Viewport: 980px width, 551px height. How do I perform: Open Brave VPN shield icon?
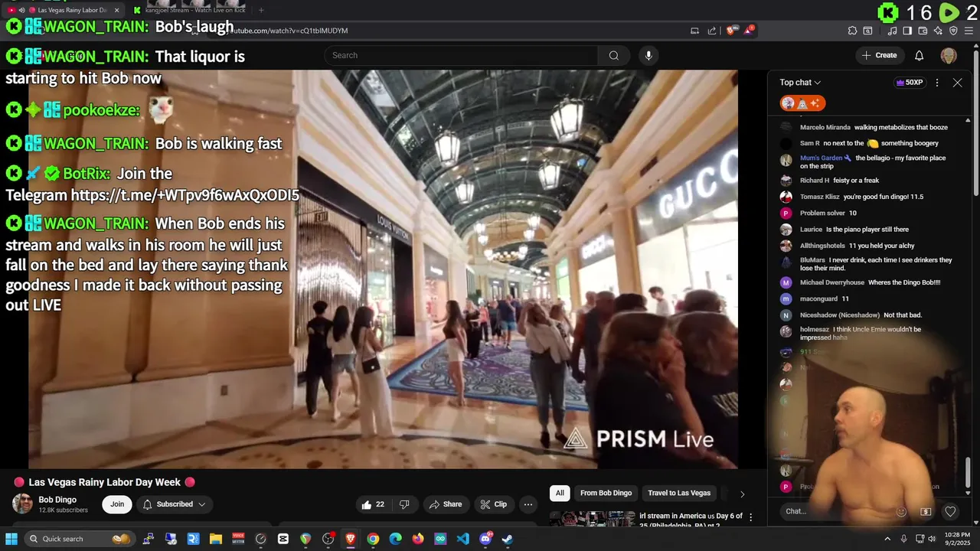pos(953,31)
